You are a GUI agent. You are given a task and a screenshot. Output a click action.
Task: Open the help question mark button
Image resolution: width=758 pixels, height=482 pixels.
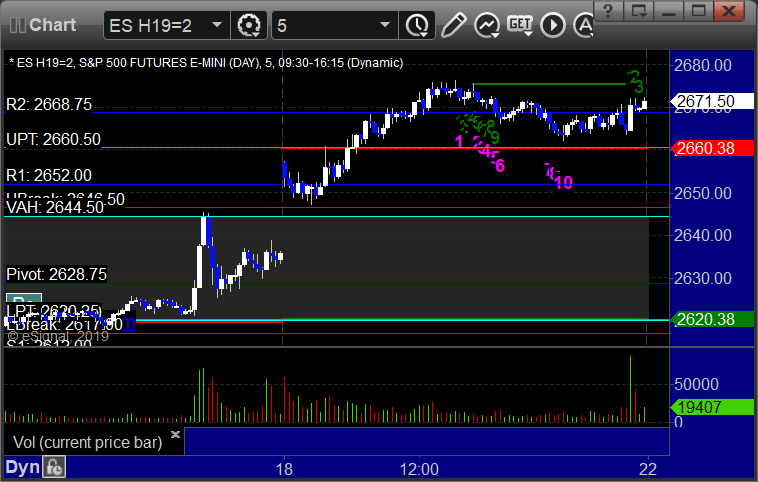(x=608, y=10)
